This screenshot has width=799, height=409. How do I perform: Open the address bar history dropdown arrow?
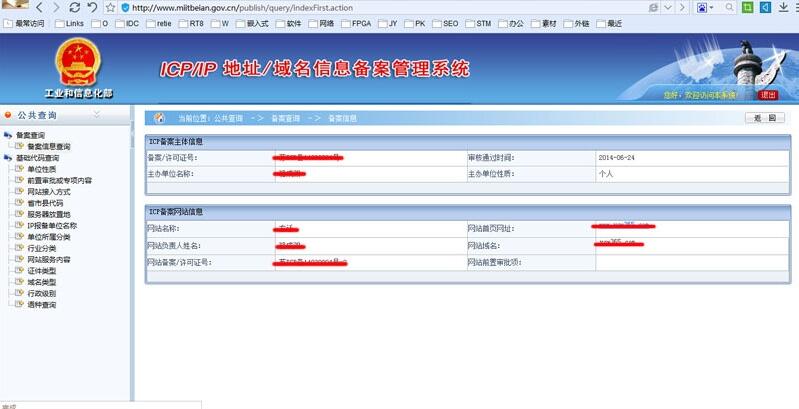668,8
